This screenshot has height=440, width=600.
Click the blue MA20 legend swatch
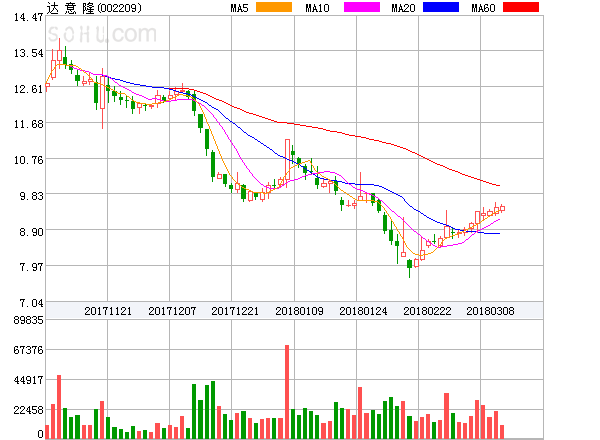(441, 7)
